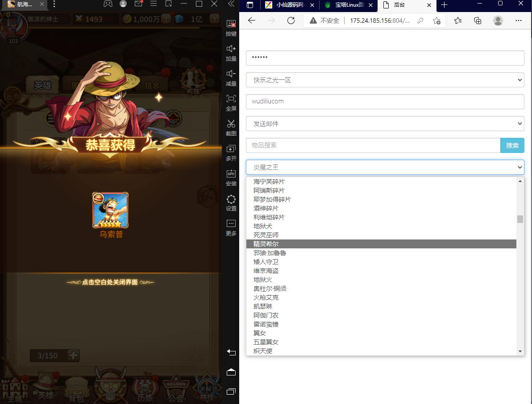Close the 后台 browser tab

pos(429,5)
